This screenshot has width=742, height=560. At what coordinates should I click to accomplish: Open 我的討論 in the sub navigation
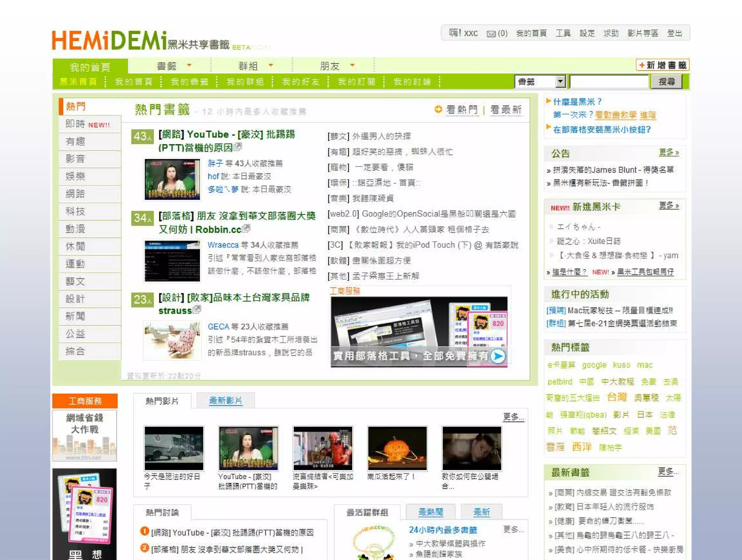[412, 82]
